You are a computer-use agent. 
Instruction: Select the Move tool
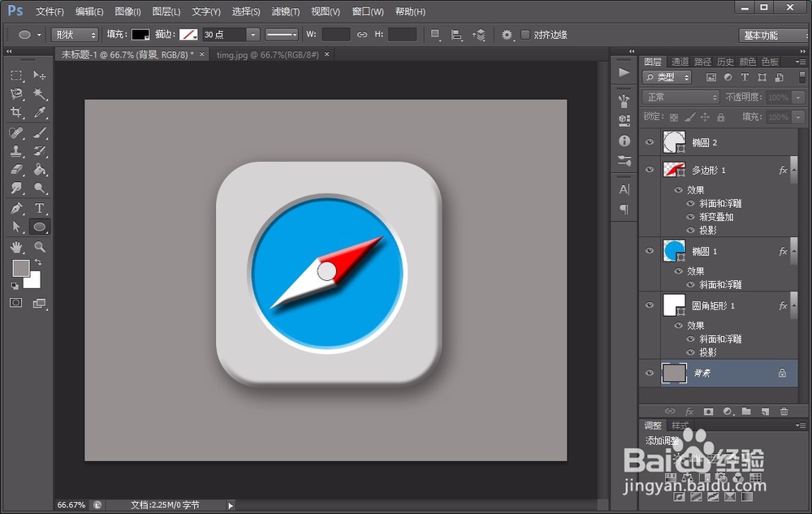(x=39, y=76)
